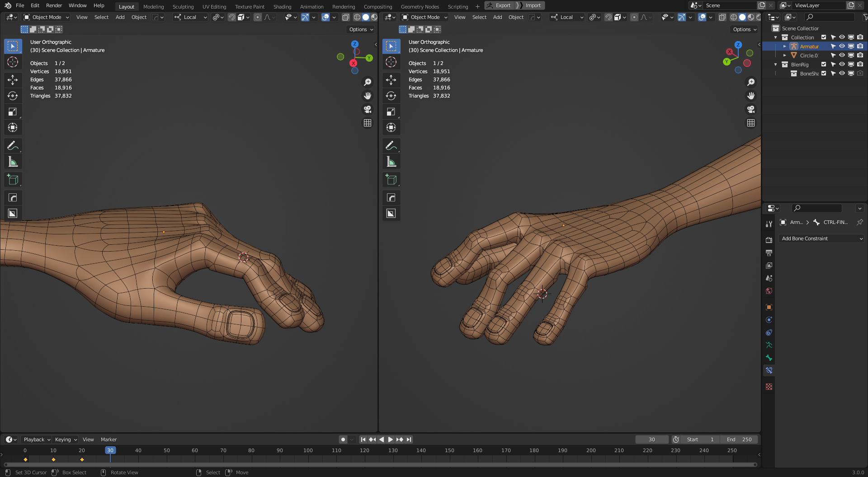
Task: Open Output properties tab
Action: point(769,253)
